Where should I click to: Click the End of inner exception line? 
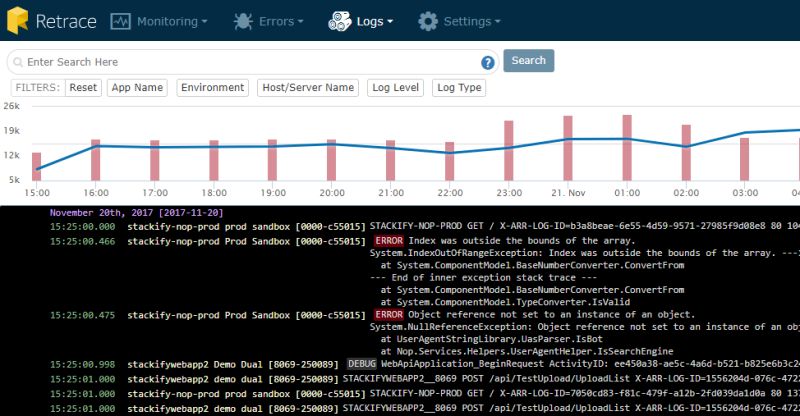click(x=483, y=278)
